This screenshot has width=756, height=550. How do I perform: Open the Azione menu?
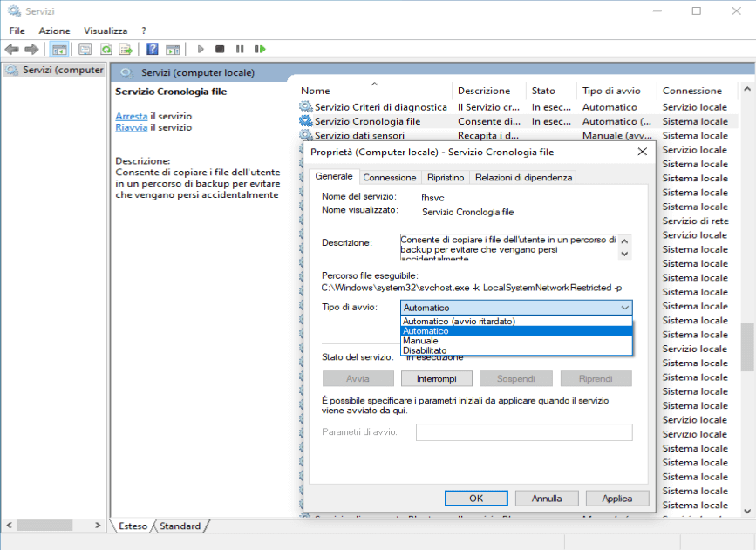point(54,31)
